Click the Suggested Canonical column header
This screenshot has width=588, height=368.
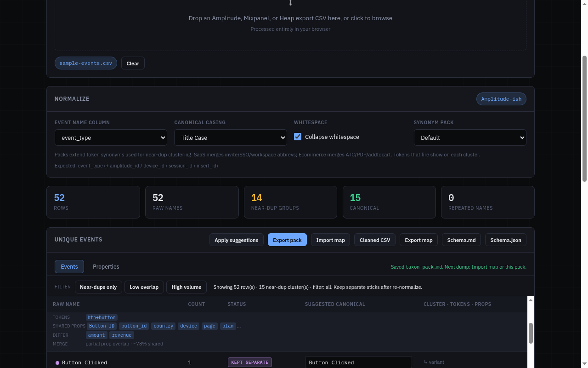tap(335, 304)
